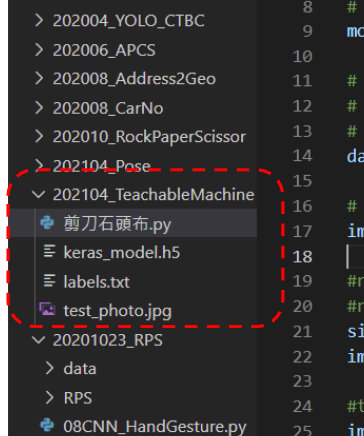Expand the data subfolder chevron
This screenshot has width=364, height=436.
(49, 368)
